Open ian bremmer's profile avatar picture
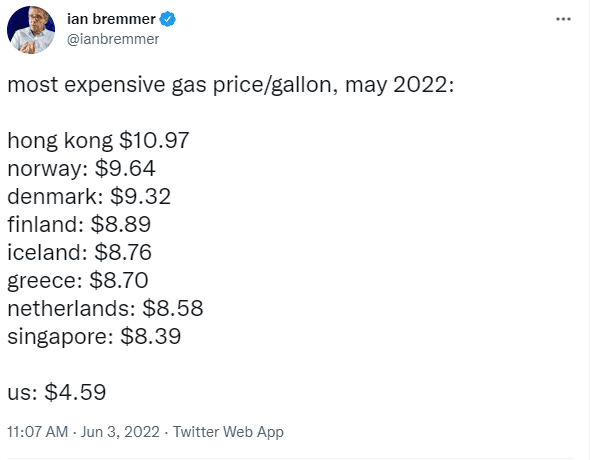Image resolution: width=590 pixels, height=460 pixels. click(31, 30)
